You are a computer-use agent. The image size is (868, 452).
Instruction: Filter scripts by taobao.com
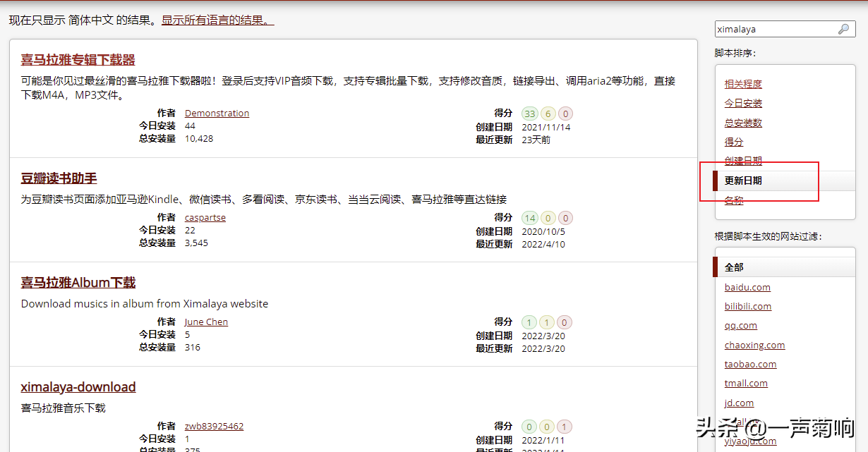[x=750, y=364]
